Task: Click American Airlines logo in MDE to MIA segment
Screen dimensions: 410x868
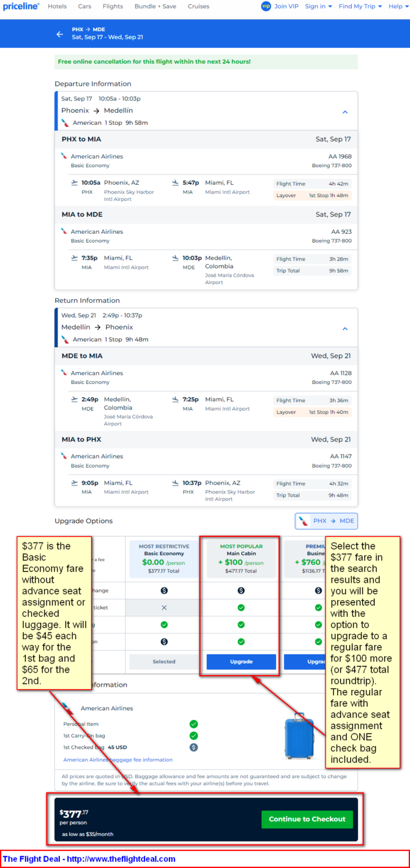Action: point(64,373)
